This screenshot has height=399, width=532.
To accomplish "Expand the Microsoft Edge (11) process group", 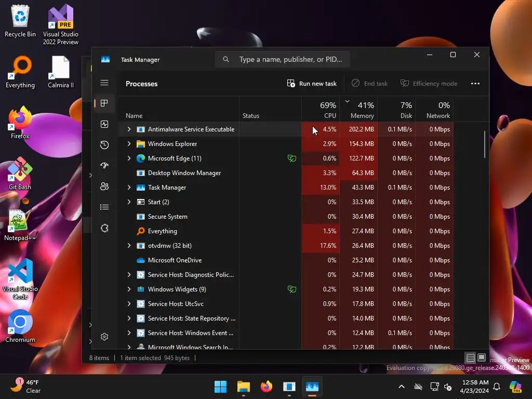I will [x=129, y=158].
